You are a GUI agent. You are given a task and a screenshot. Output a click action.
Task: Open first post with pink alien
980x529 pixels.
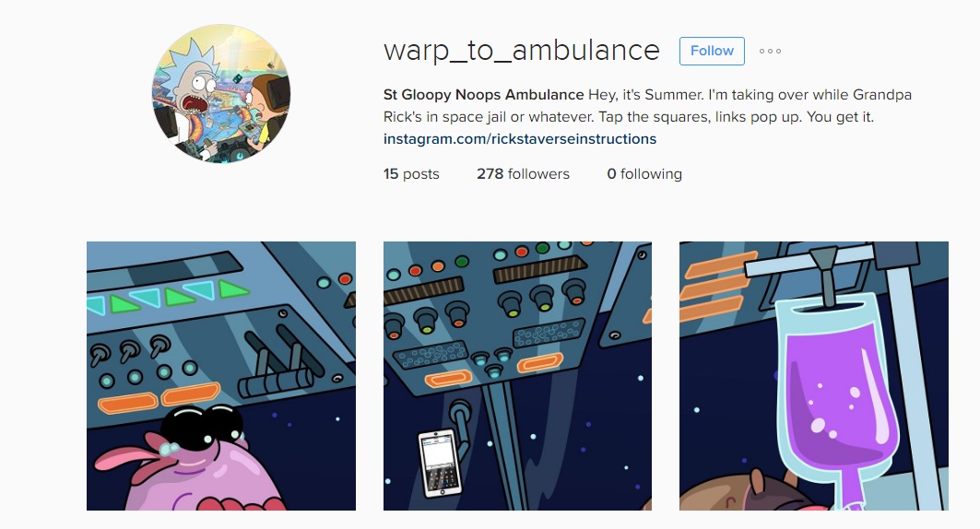tap(221, 376)
